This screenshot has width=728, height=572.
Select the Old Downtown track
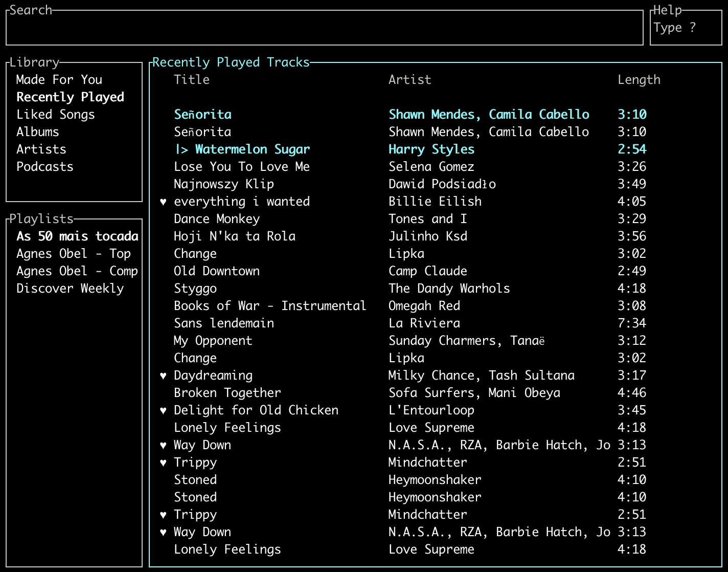point(217,271)
